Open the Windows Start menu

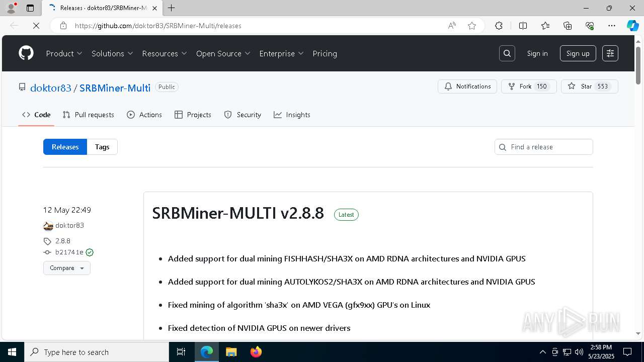tap(12, 352)
